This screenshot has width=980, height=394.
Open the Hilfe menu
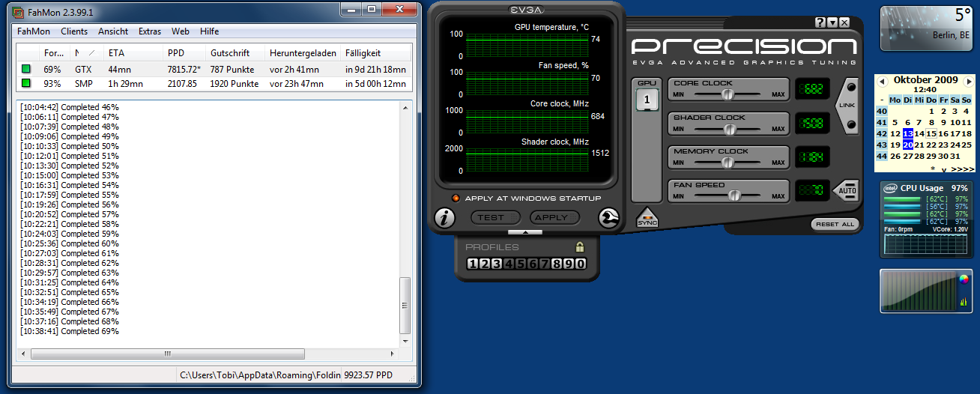point(210,31)
